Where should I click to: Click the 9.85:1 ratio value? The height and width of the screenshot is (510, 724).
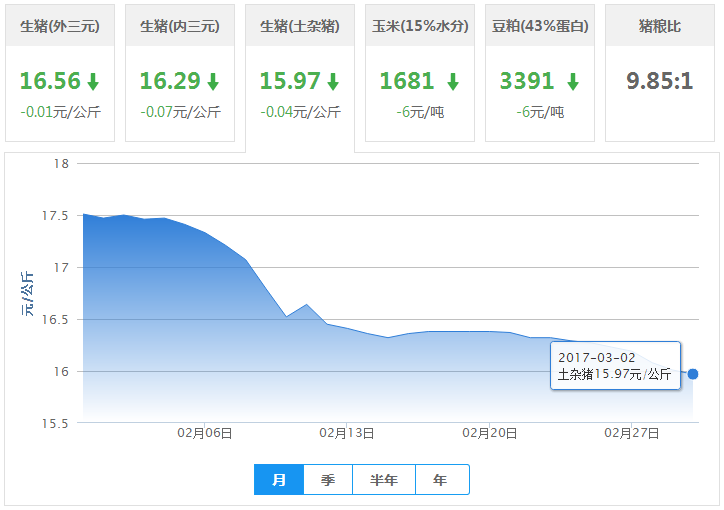660,81
